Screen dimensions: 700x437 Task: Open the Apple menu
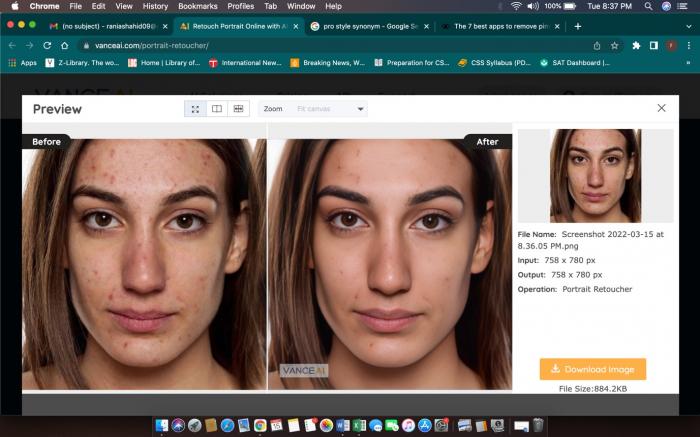pos(15,6)
